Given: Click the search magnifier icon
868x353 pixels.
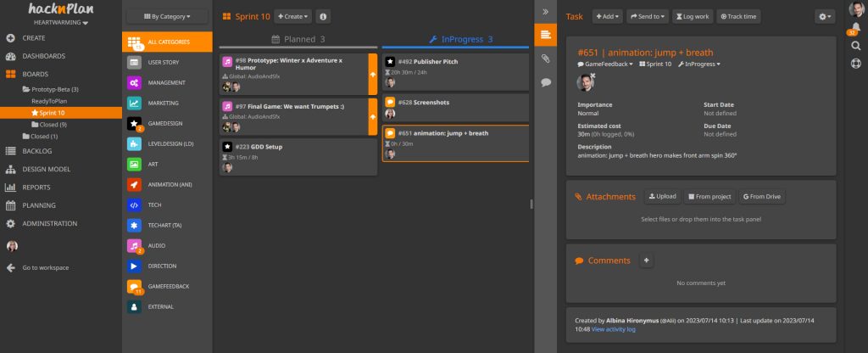Looking at the screenshot, I should pyautogui.click(x=855, y=46).
